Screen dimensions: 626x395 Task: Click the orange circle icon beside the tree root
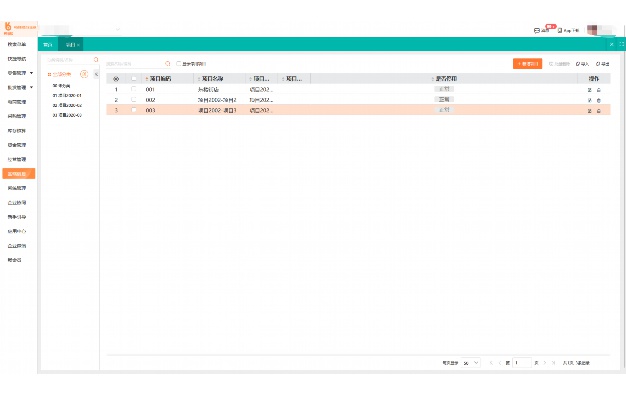[84, 74]
